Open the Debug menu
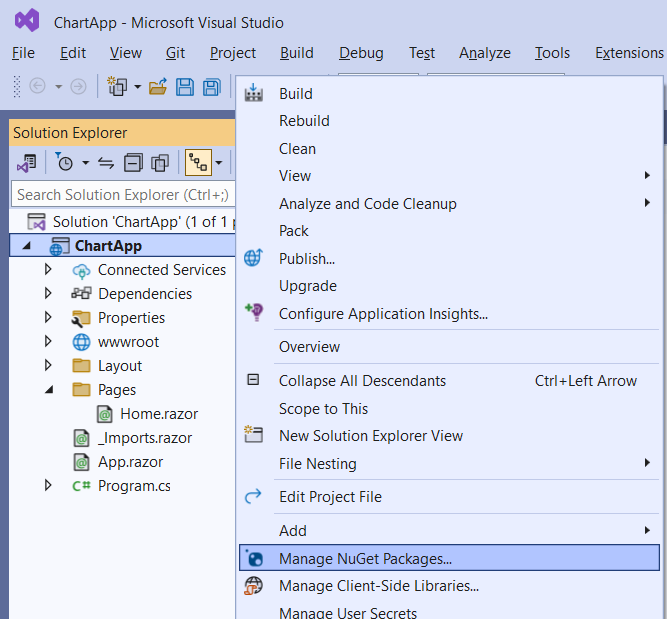 tap(361, 53)
